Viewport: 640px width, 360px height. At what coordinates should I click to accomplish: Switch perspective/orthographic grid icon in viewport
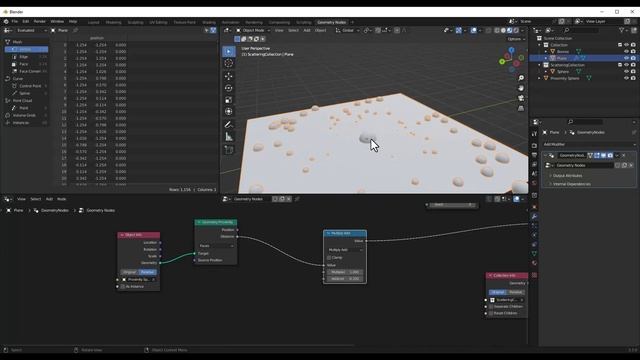pyautogui.click(x=521, y=108)
